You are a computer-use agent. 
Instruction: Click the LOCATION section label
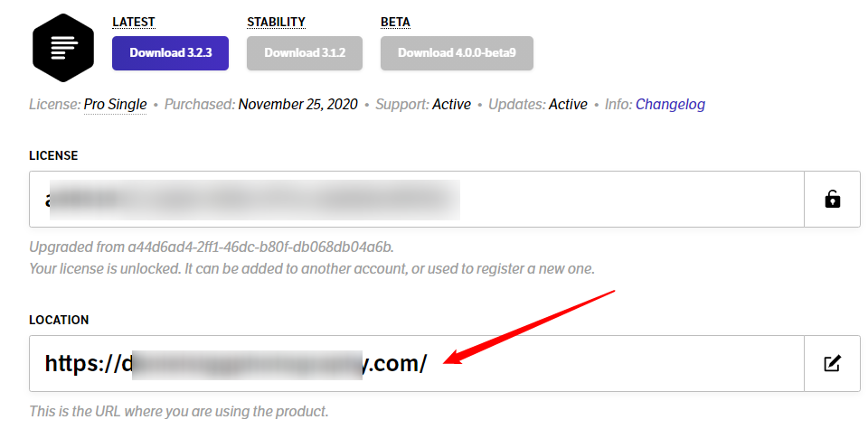pos(59,320)
